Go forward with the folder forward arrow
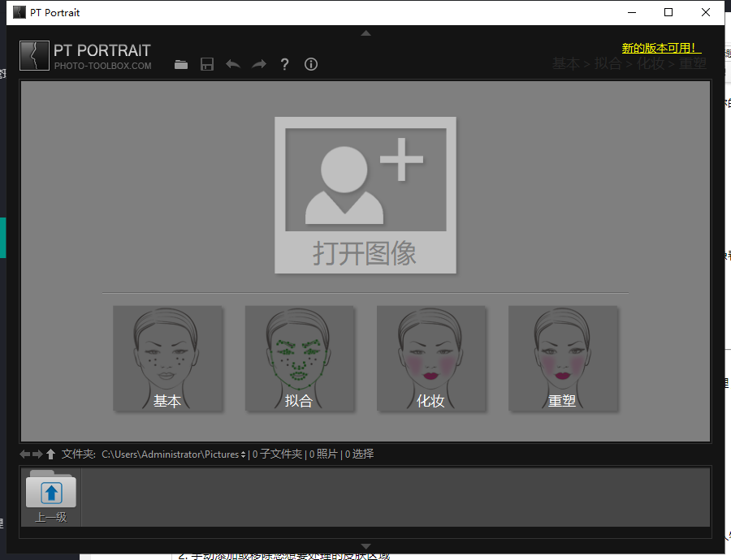 point(37,454)
